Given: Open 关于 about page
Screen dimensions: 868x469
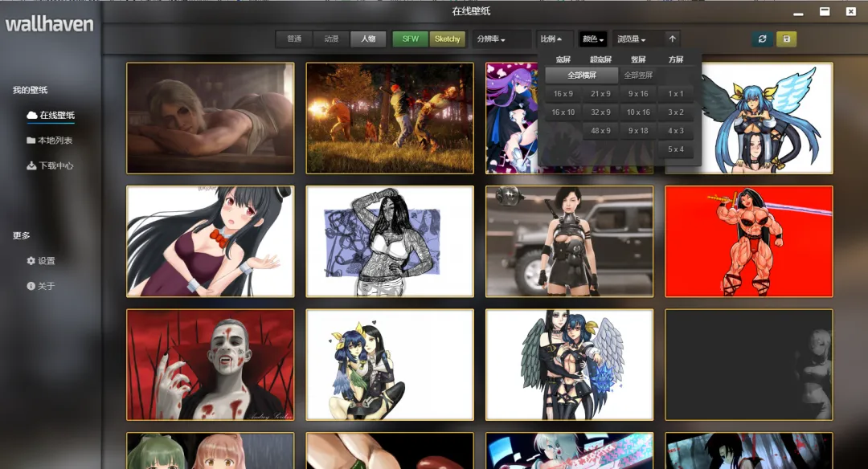Looking at the screenshot, I should point(41,286).
